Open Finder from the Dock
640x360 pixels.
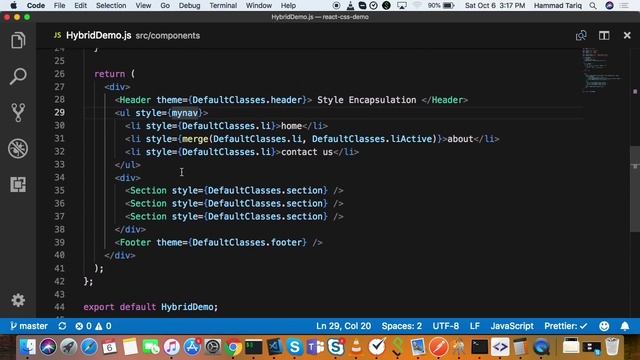coord(28,347)
